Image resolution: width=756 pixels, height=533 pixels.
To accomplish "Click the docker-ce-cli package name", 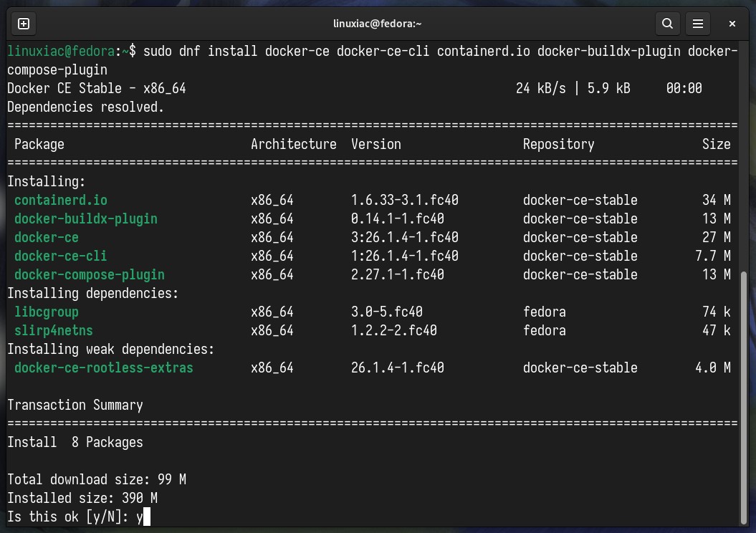I will pos(61,256).
